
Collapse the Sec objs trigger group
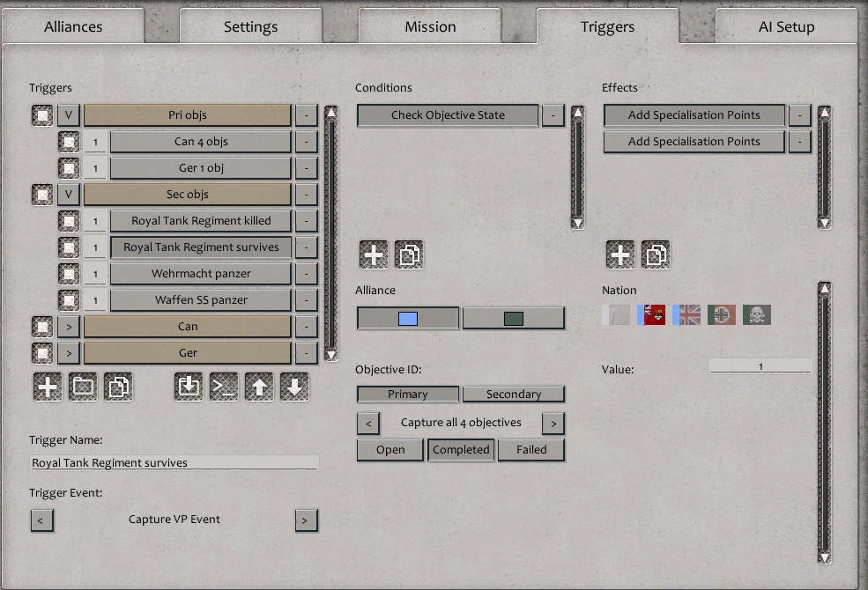tap(69, 194)
